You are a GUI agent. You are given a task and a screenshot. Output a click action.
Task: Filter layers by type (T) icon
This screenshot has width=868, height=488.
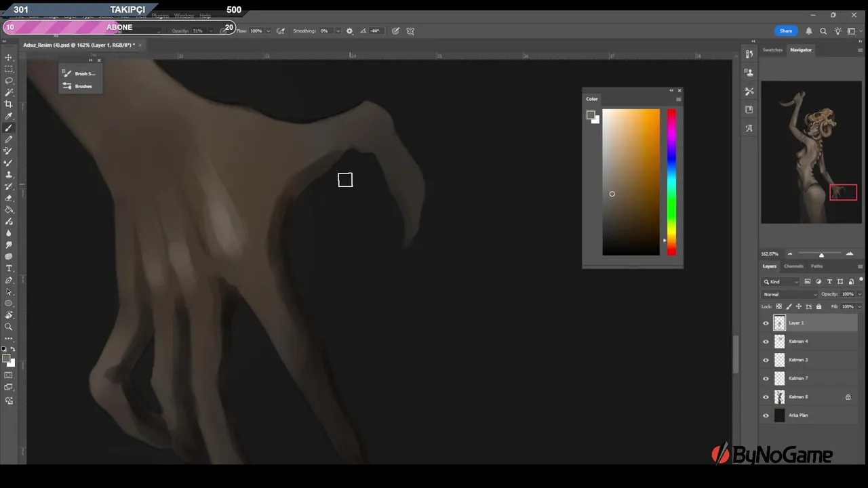coord(829,281)
